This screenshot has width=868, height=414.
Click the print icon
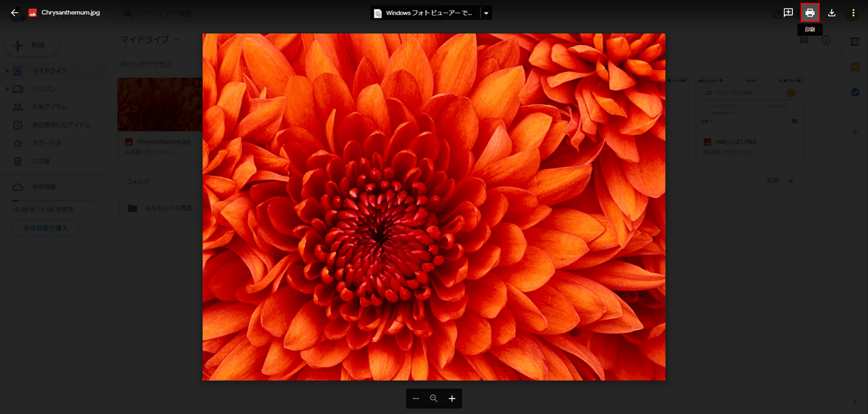[x=810, y=13]
